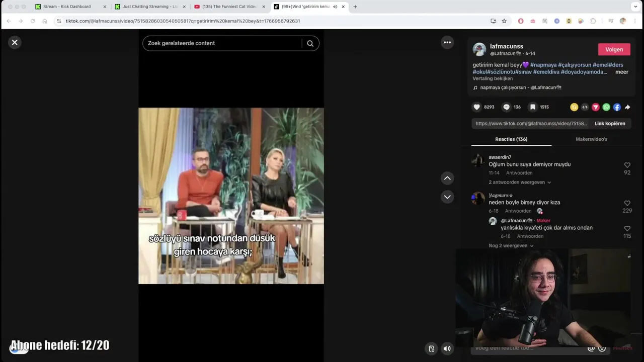Image resolution: width=644 pixels, height=362 pixels.
Task: Click the emoji icon in comment box
Action: [602, 348]
